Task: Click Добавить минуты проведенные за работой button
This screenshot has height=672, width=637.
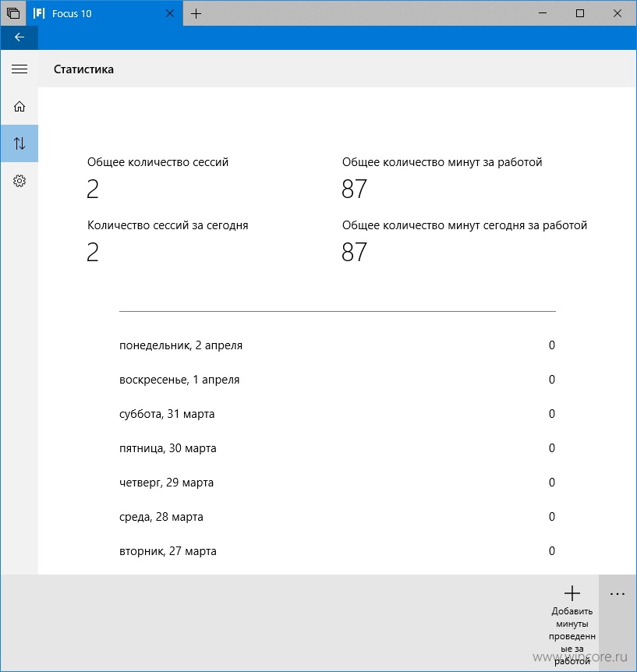Action: pos(572,624)
